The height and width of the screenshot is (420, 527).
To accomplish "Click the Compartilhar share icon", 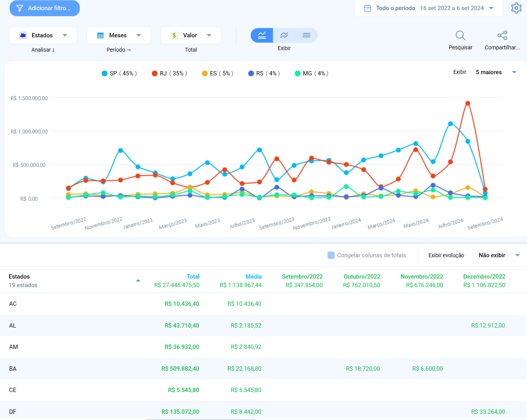I will [x=502, y=35].
